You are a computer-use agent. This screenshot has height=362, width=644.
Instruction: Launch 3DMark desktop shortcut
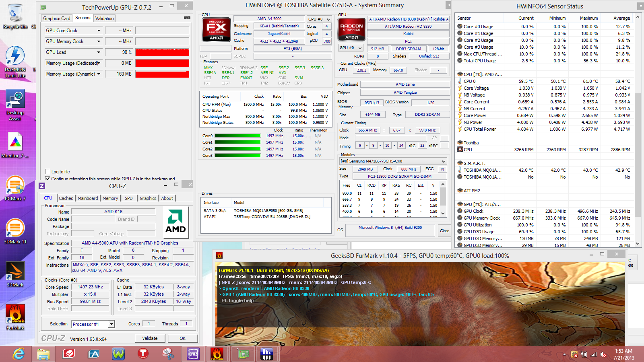(x=15, y=274)
